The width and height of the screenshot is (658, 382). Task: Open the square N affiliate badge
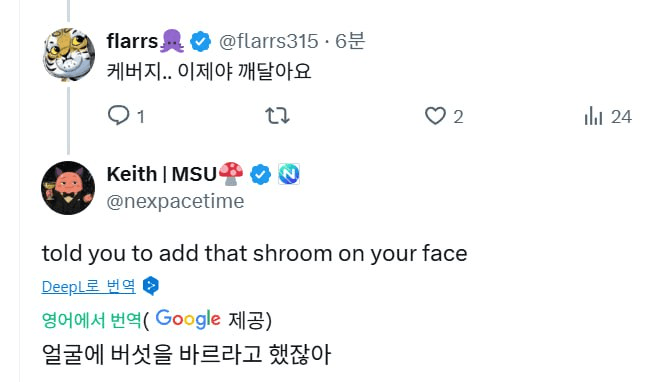coord(289,174)
